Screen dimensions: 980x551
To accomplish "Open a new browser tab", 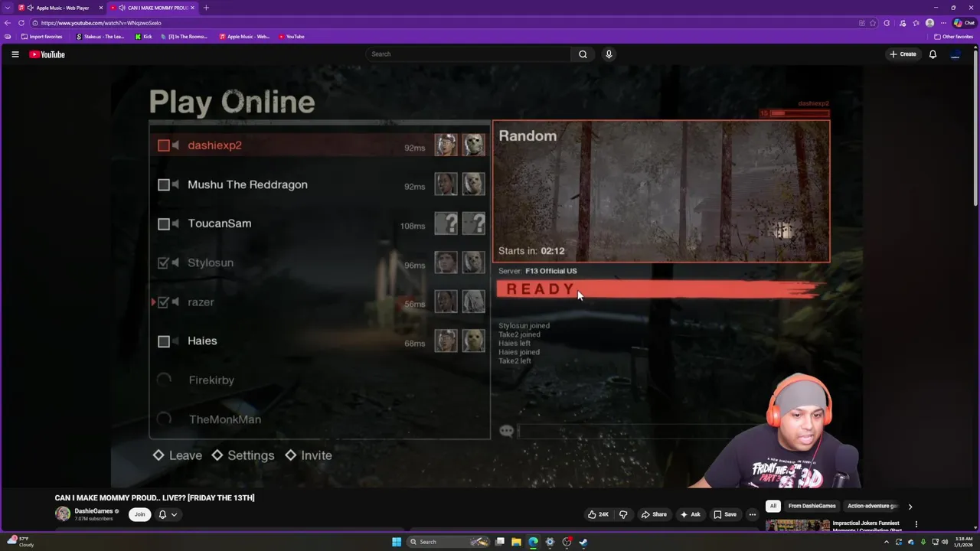I will click(206, 8).
